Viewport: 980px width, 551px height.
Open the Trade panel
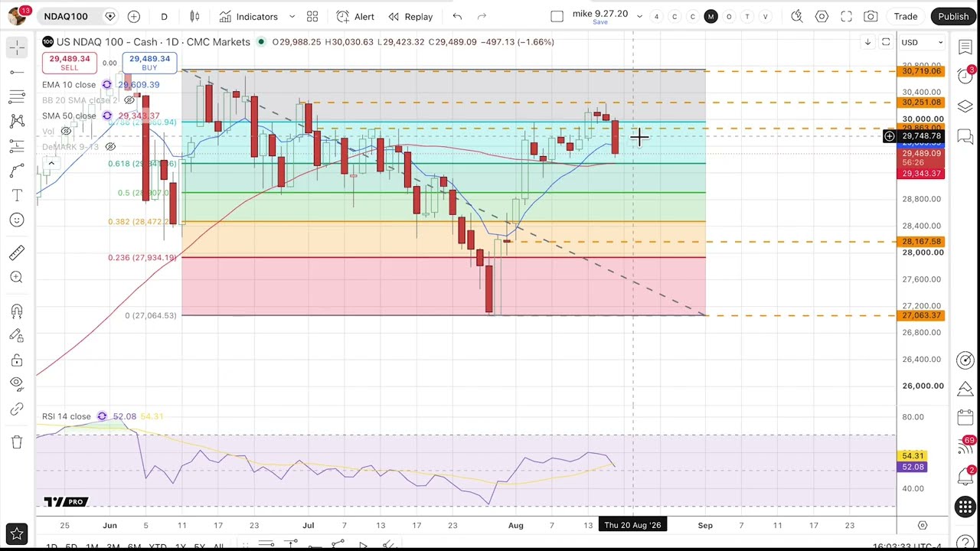[x=906, y=16]
